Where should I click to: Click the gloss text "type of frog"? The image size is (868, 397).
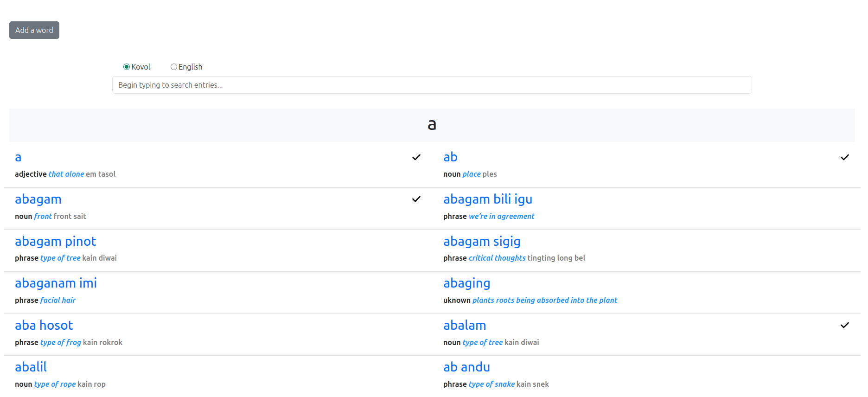tap(61, 342)
